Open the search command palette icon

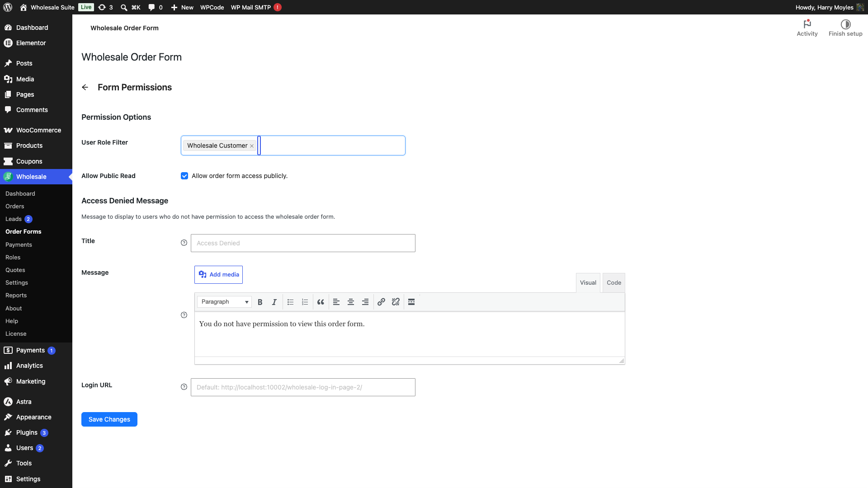tap(130, 7)
